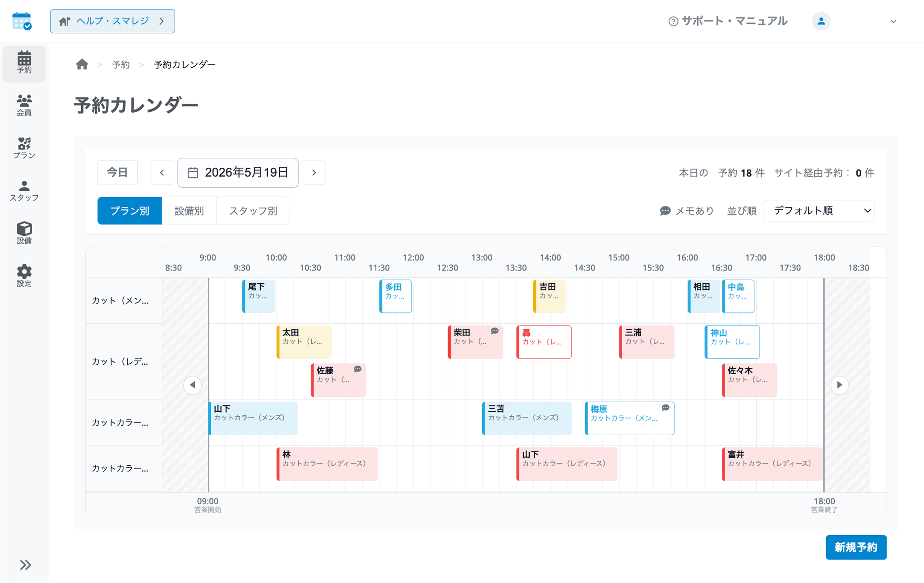Image resolution: width=924 pixels, height=583 pixels.
Task: Click memo icon on 佐藤 booking
Action: click(x=358, y=369)
